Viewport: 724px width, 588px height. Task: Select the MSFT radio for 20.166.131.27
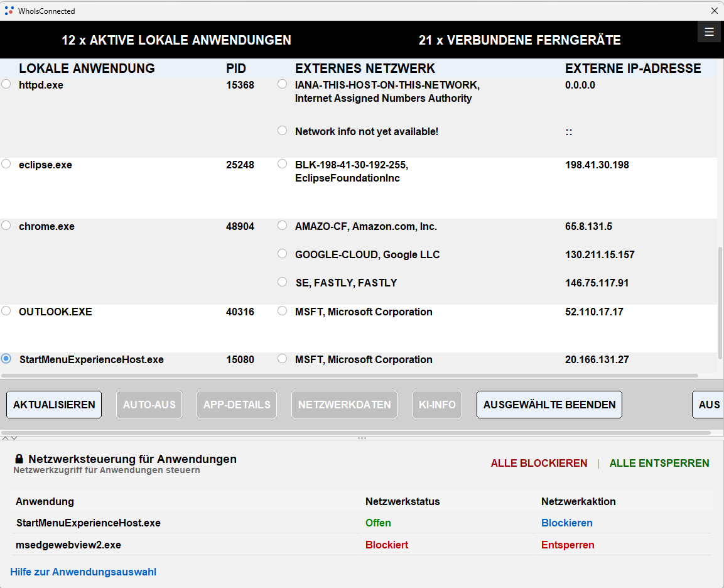[x=282, y=359]
